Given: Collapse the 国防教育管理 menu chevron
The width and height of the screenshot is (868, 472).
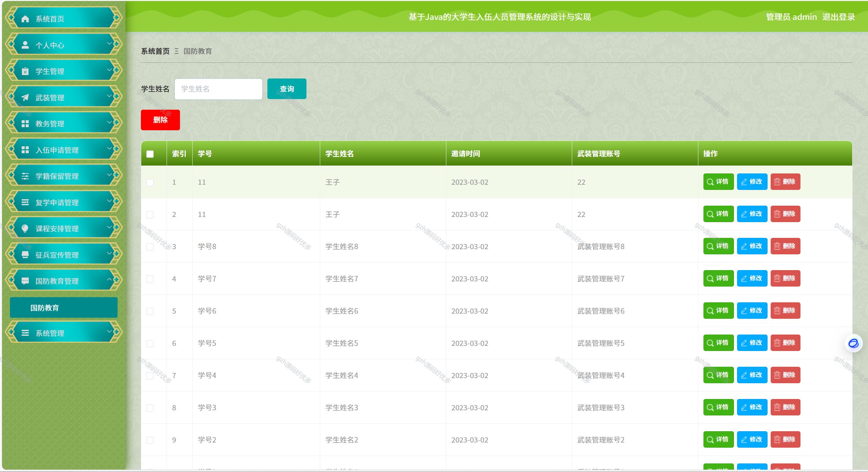Looking at the screenshot, I should point(109,279).
